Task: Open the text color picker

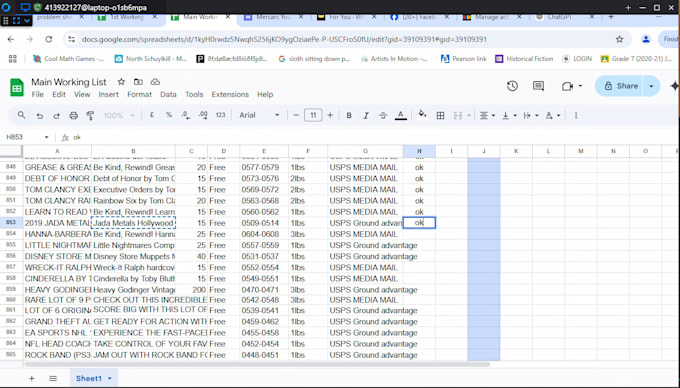Action: click(401, 115)
